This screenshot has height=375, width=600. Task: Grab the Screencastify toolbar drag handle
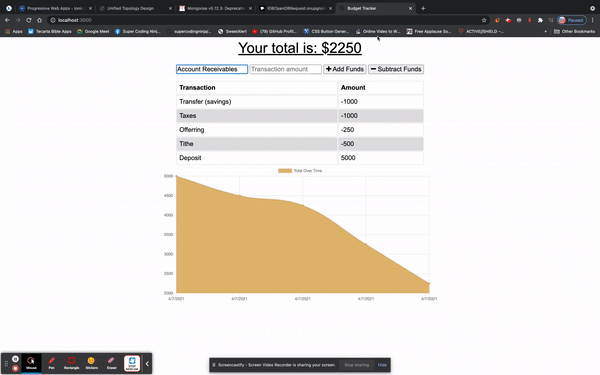pyautogui.click(x=6, y=364)
